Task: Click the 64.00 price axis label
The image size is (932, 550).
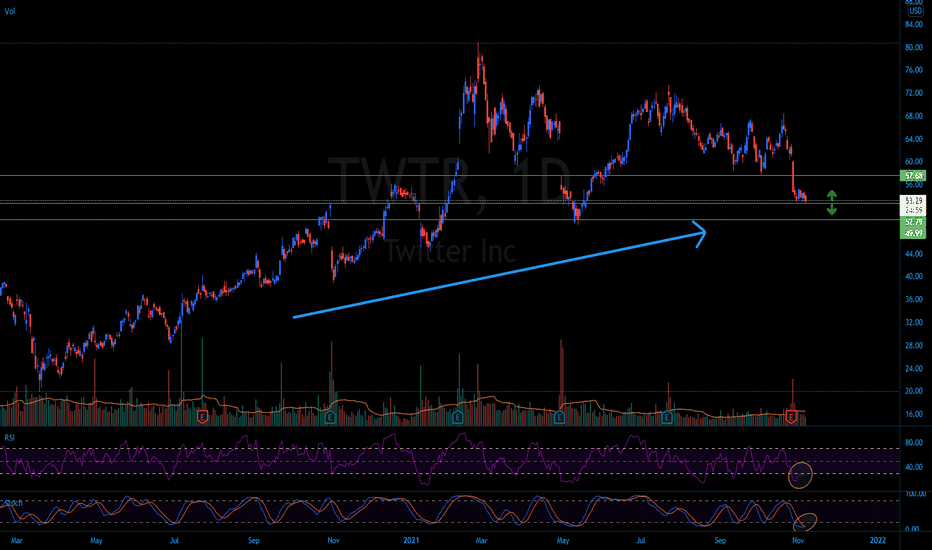Action: pos(914,139)
